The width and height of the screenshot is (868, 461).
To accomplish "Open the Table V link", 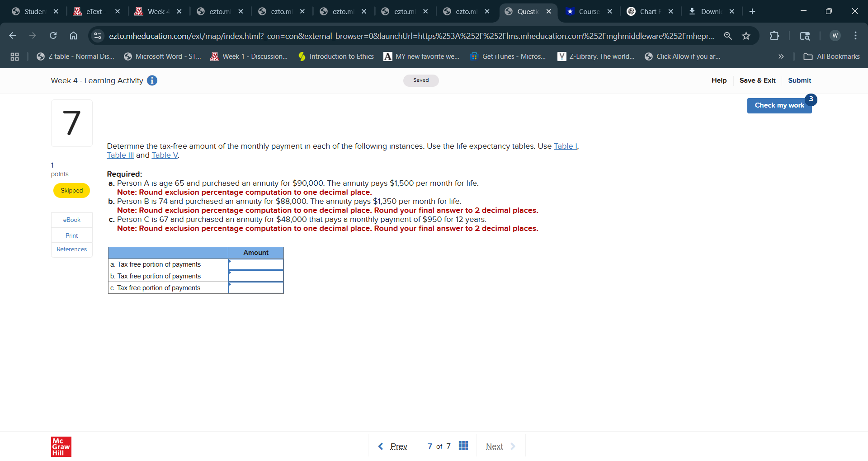I will (x=165, y=155).
